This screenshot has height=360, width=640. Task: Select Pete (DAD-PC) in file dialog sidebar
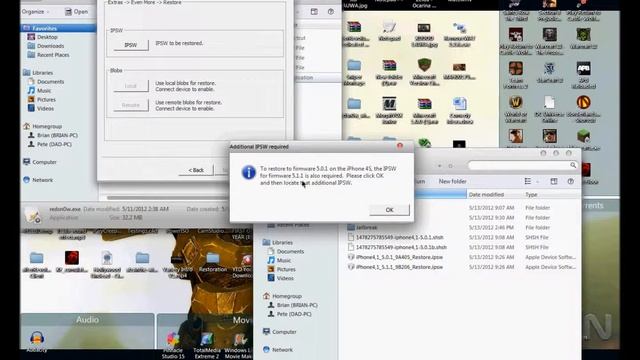pos(290,314)
